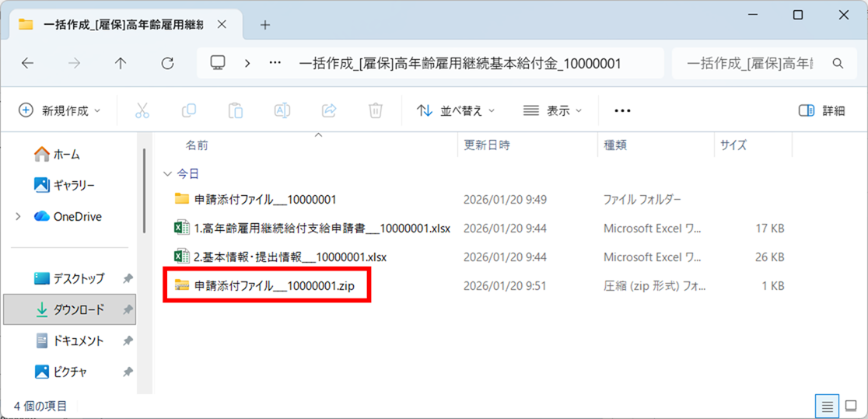Switch to large thumbnails view icon
Viewport: 868px width, 419px height.
[x=851, y=407]
